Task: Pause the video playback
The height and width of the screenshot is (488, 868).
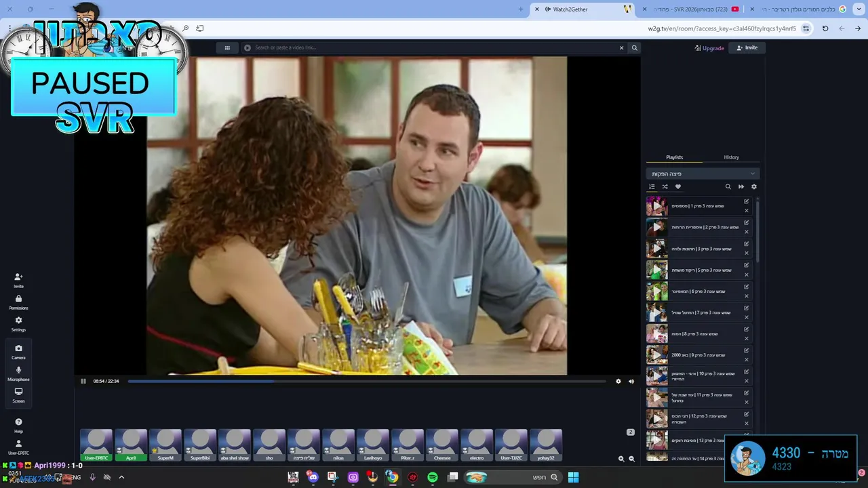Action: click(83, 381)
